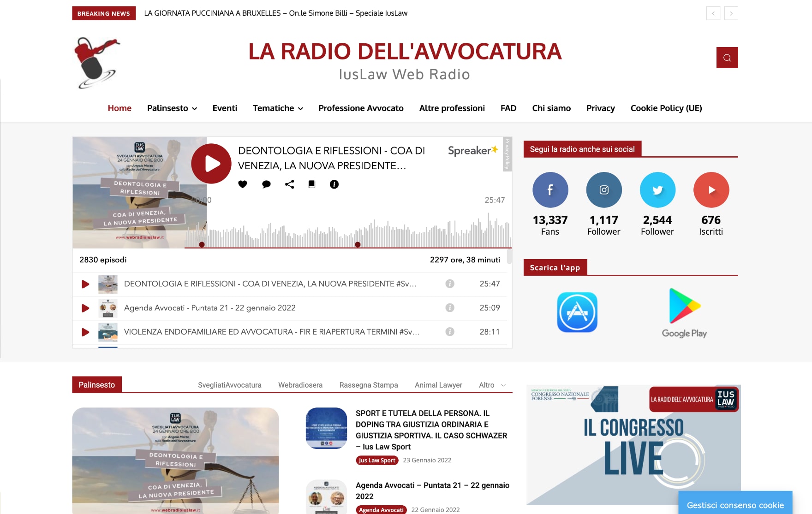Screen dimensions: 812x514
Task: Download the app from the App Store icon
Action: click(577, 312)
